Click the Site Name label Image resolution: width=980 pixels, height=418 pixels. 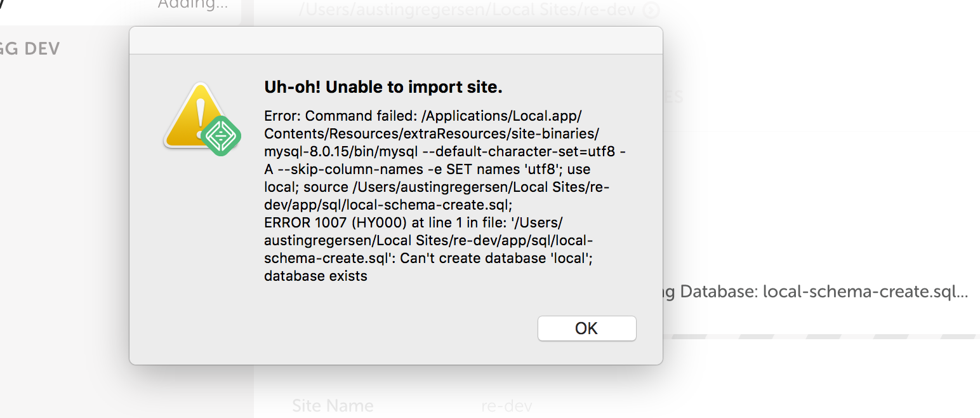333,405
